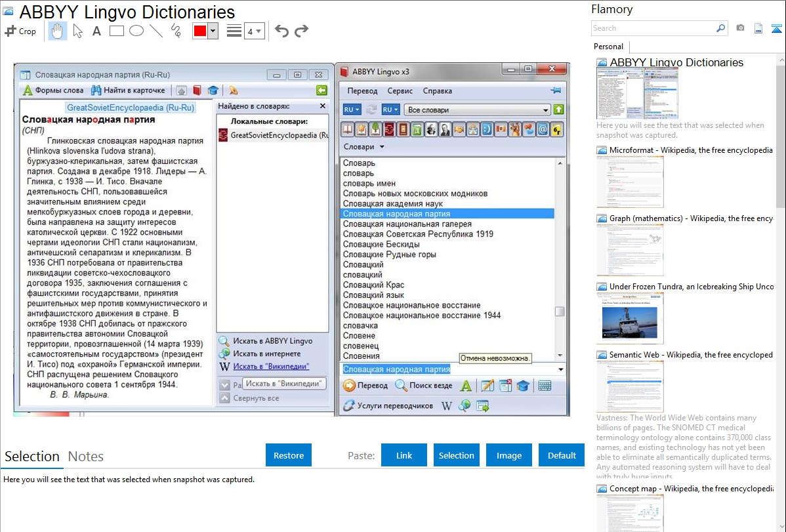Click the search magnifier icon
The width and height of the screenshot is (786, 532).
[x=720, y=28]
